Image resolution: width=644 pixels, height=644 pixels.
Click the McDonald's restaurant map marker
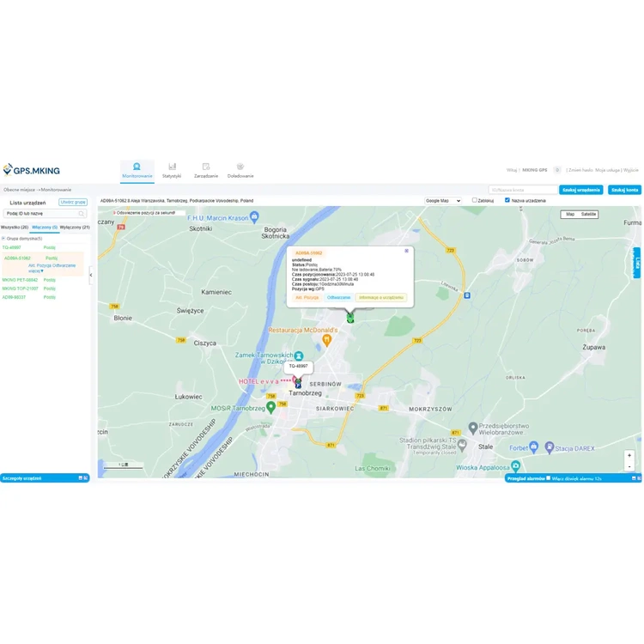(x=327, y=340)
